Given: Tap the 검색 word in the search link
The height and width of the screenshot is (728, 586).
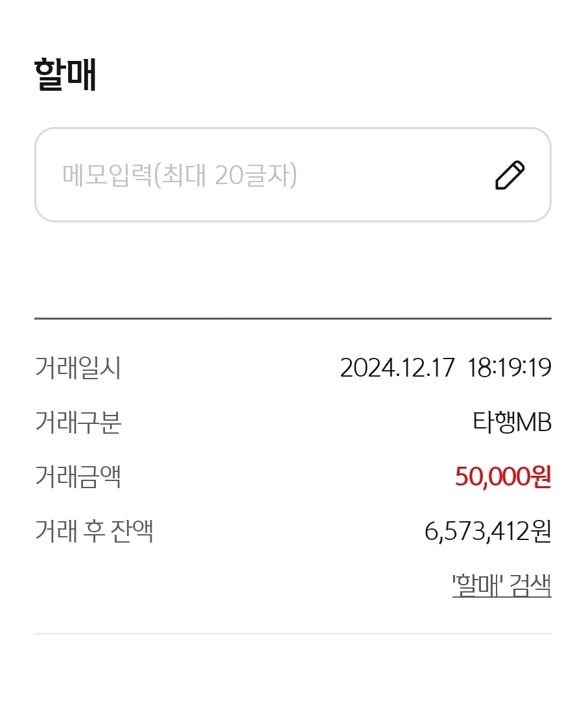Looking at the screenshot, I should (530, 585).
